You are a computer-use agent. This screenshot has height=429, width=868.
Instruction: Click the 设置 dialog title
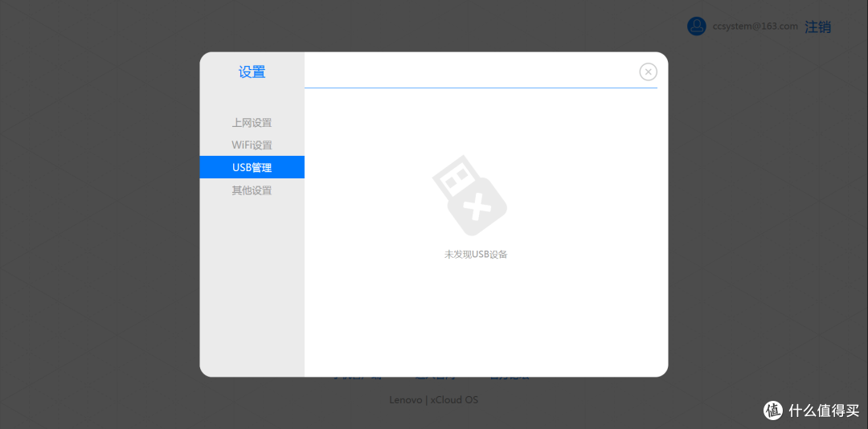(252, 72)
